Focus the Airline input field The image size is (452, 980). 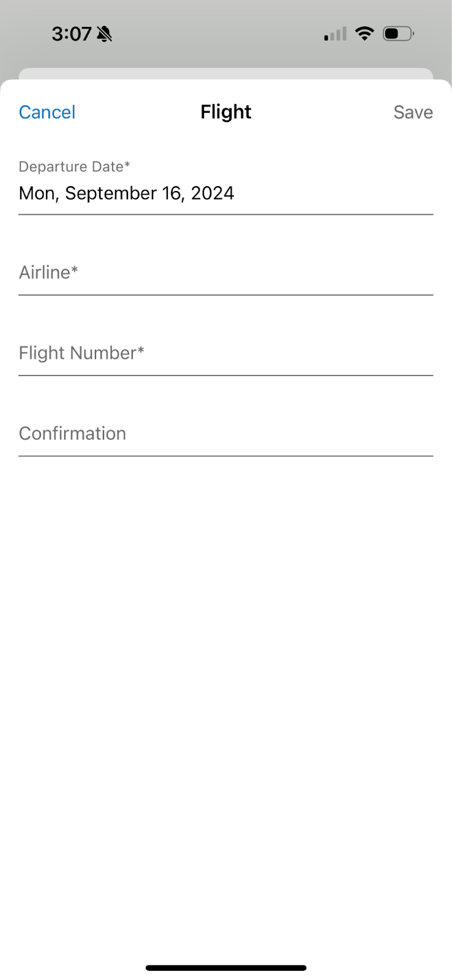tap(225, 273)
